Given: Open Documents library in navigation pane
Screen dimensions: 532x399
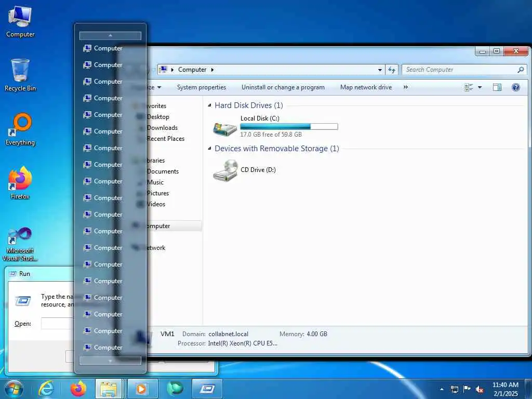Looking at the screenshot, I should 163,171.
